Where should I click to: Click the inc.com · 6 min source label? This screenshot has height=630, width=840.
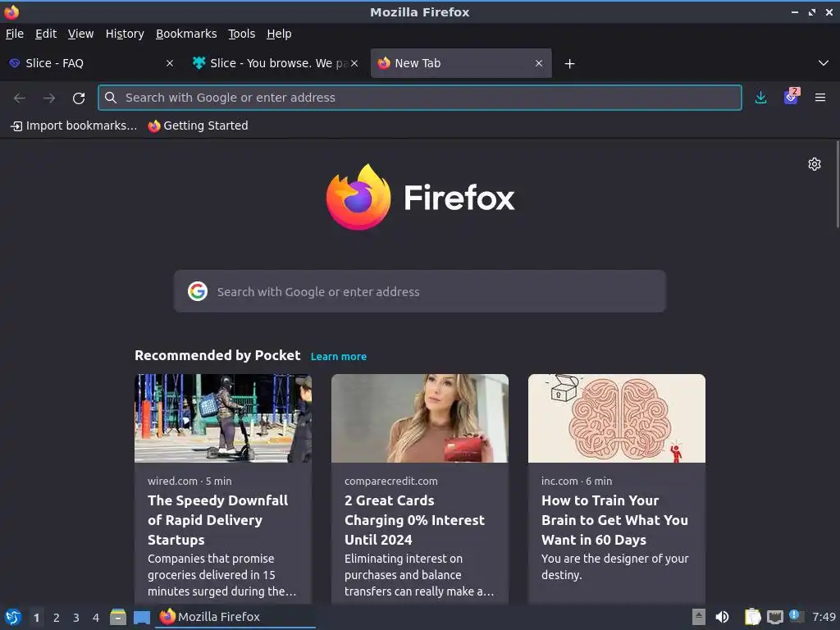click(x=577, y=481)
